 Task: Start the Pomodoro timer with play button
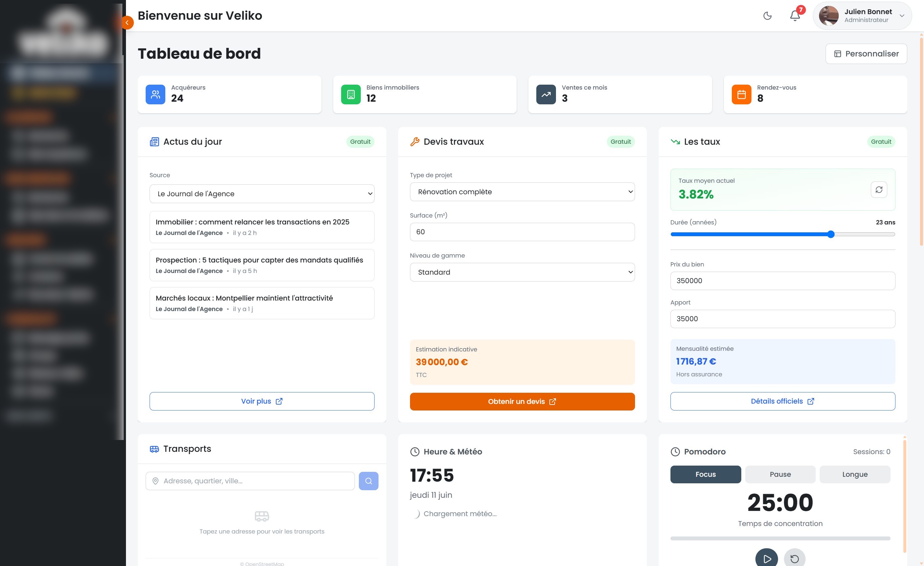point(767,558)
